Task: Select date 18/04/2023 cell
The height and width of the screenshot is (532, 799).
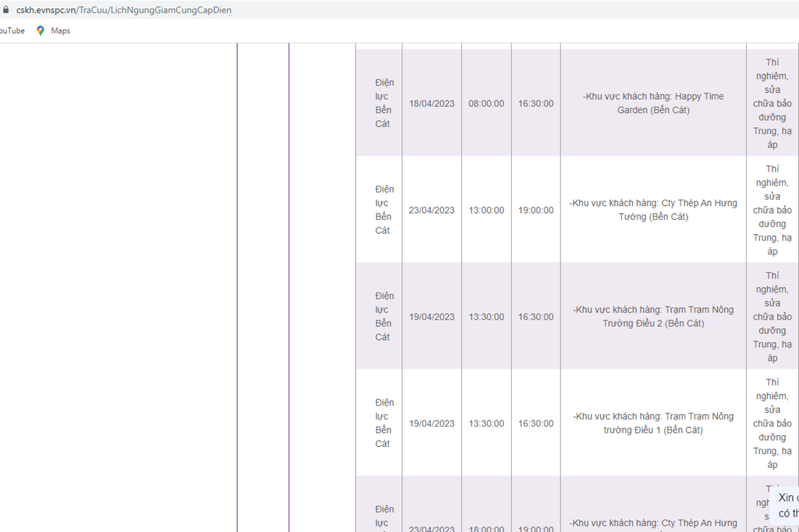Action: 431,104
